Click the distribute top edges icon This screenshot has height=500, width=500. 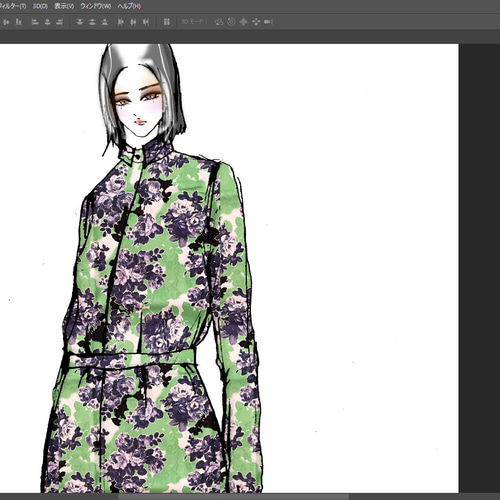tap(79, 22)
